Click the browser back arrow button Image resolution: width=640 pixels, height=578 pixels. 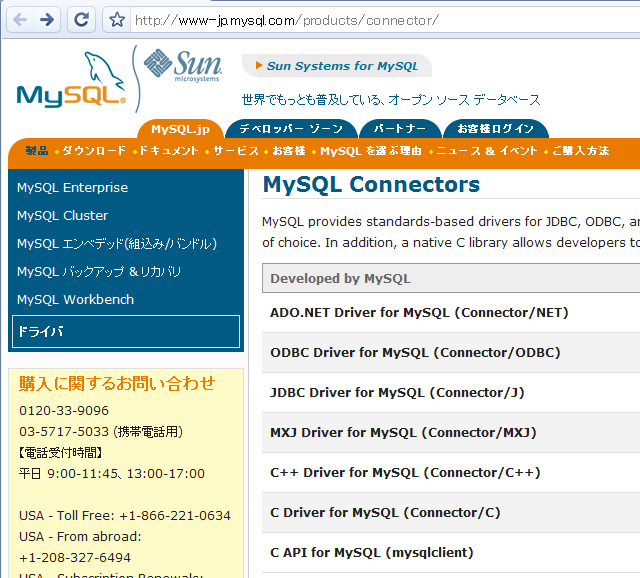coord(20,19)
